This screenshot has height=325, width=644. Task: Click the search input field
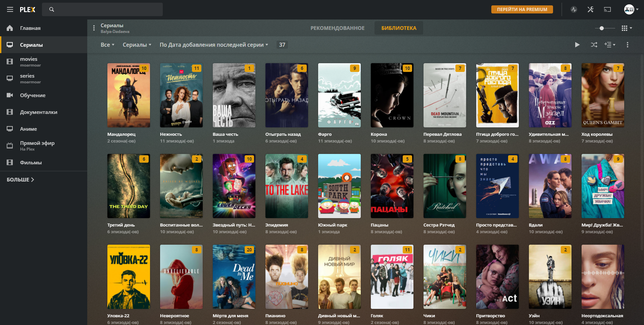[x=102, y=9]
